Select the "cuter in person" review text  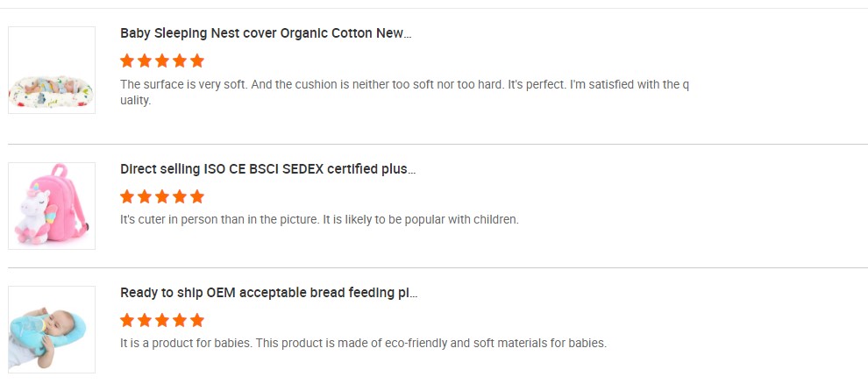tap(319, 219)
